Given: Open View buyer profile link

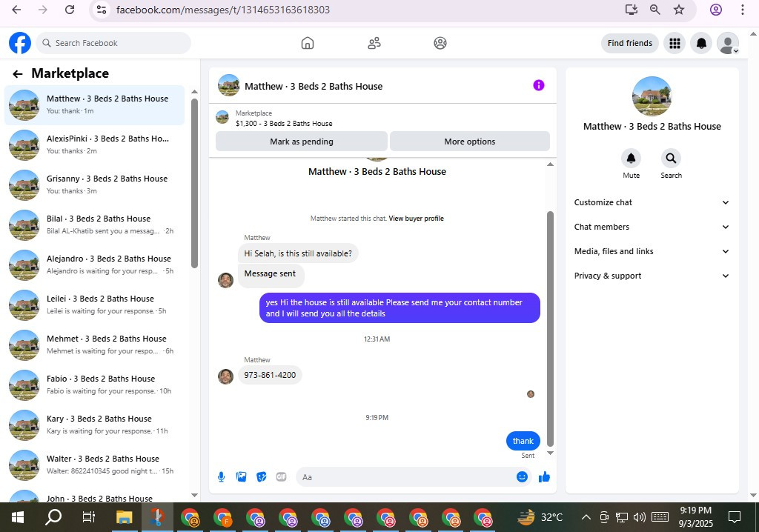Looking at the screenshot, I should pos(417,219).
